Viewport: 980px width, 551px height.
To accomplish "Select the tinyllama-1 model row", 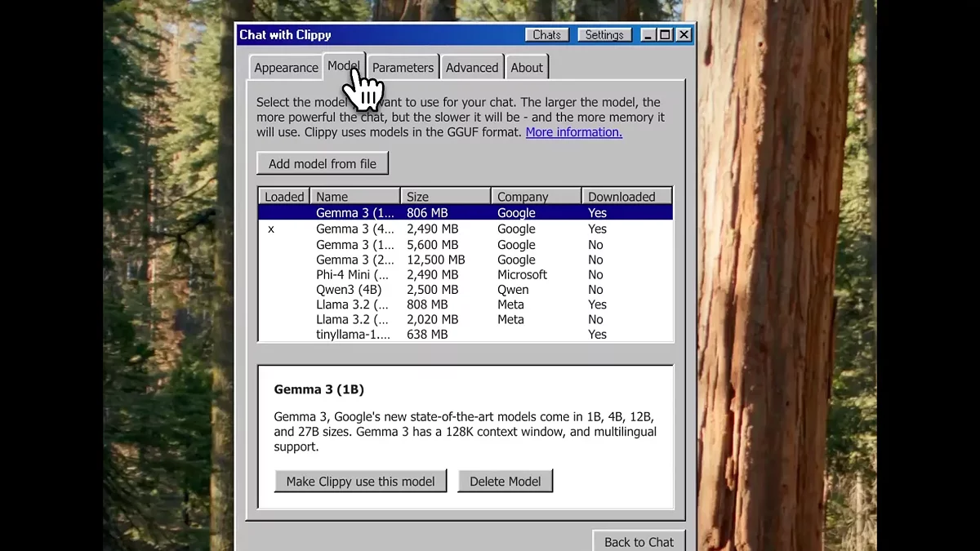I will [465, 334].
